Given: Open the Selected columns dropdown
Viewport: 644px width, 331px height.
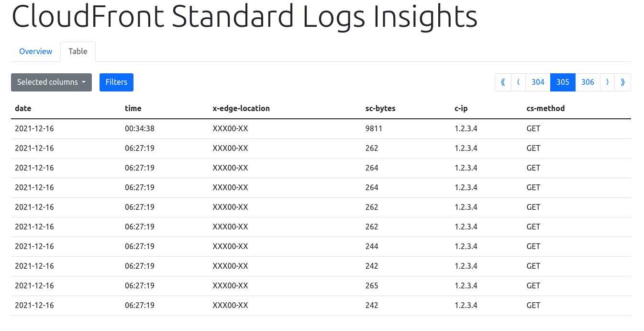Looking at the screenshot, I should coord(51,82).
